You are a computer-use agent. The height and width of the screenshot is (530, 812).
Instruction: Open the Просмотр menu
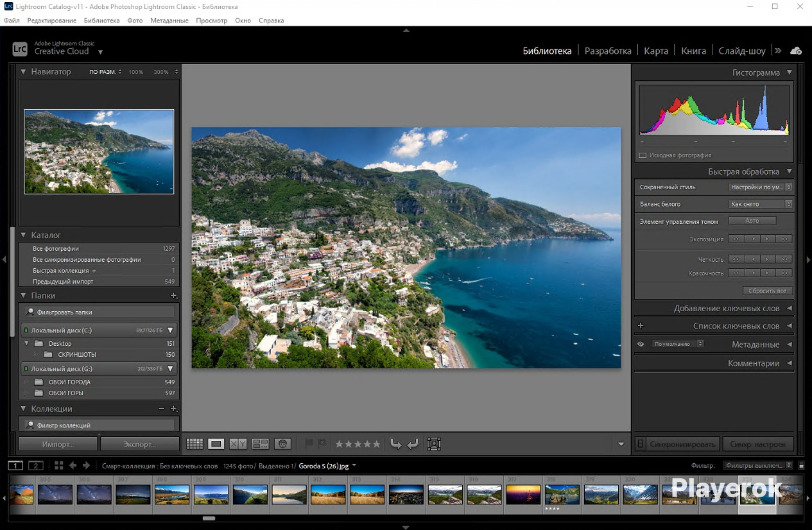[212, 21]
